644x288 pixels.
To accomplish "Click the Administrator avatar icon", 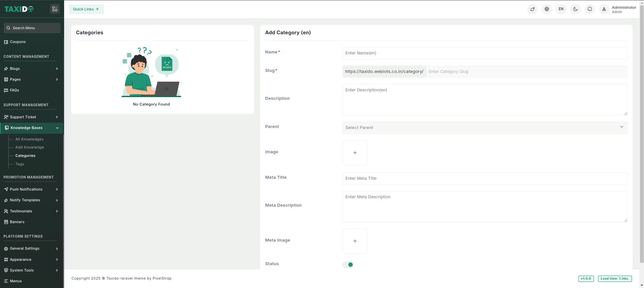I will [604, 9].
